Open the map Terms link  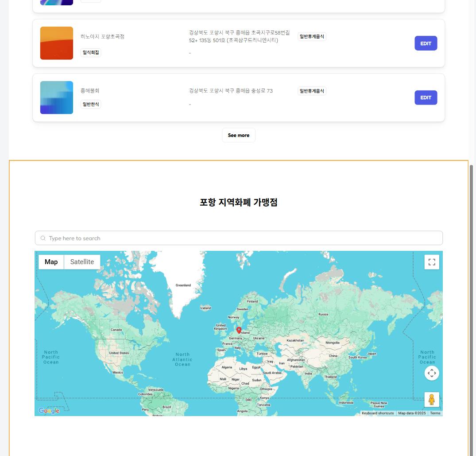point(435,413)
